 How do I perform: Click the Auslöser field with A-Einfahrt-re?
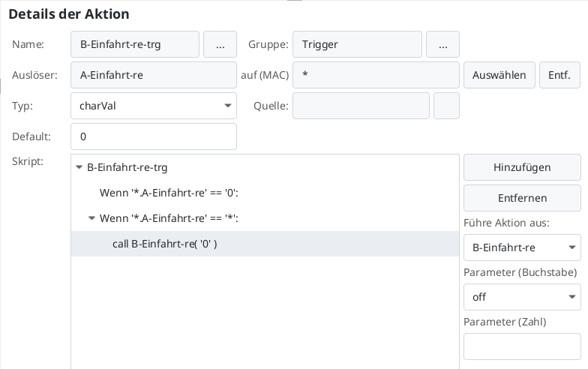[154, 75]
